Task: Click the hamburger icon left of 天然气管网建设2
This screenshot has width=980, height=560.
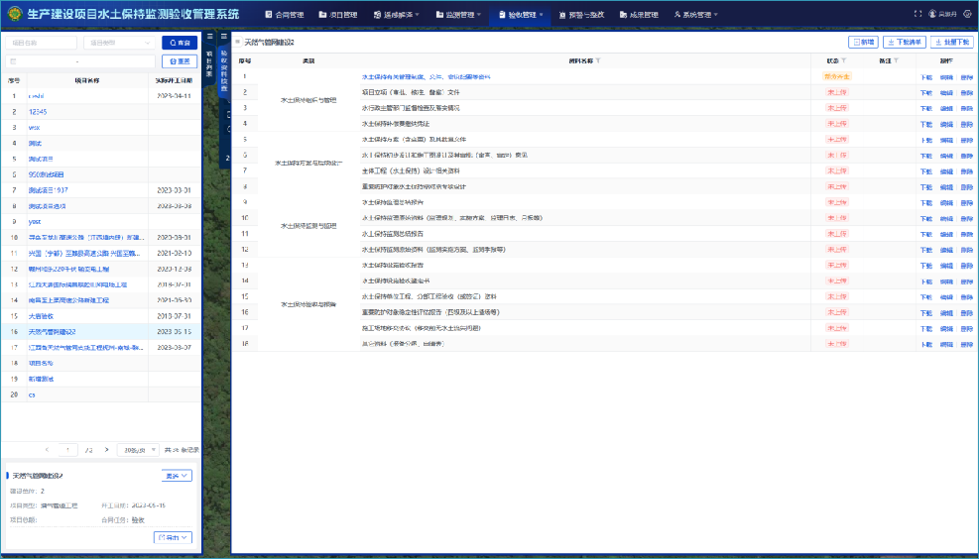Action: [236, 43]
